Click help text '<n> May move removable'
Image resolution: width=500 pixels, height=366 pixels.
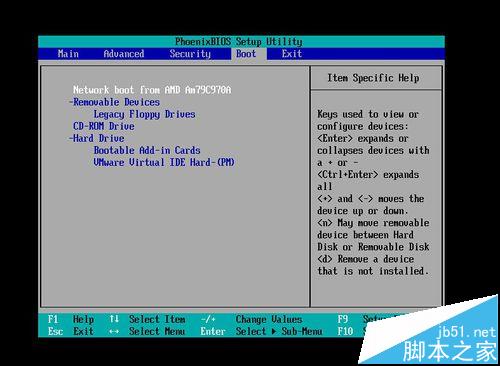pyautogui.click(x=373, y=223)
